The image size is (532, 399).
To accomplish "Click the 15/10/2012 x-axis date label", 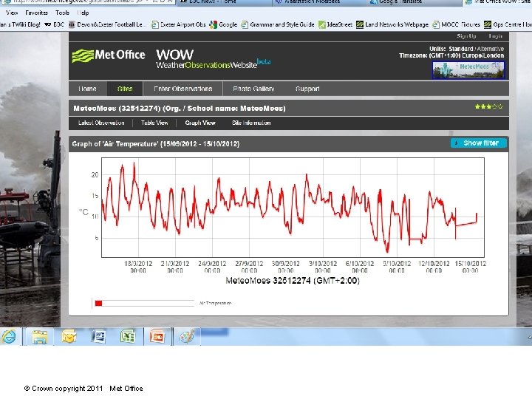I will click(x=470, y=267).
